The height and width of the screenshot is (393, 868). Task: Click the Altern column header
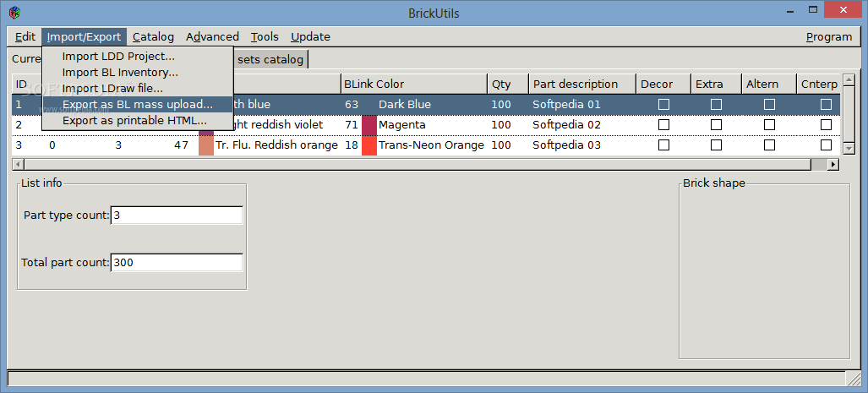tap(769, 85)
